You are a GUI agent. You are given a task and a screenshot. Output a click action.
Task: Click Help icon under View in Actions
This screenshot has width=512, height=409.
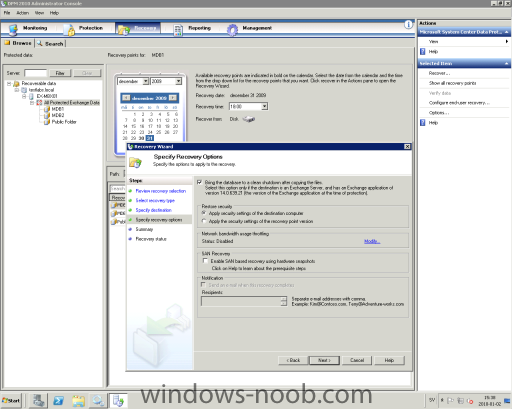pos(423,51)
